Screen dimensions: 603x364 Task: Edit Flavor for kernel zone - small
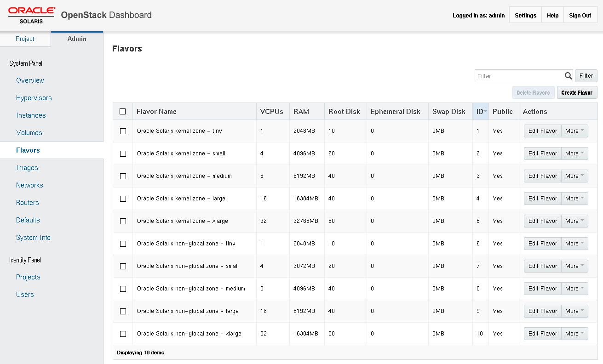[543, 154]
